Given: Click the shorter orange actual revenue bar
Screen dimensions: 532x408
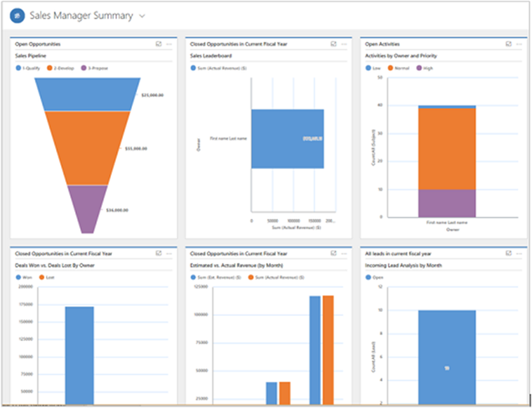Looking at the screenshot, I should pyautogui.click(x=285, y=393).
